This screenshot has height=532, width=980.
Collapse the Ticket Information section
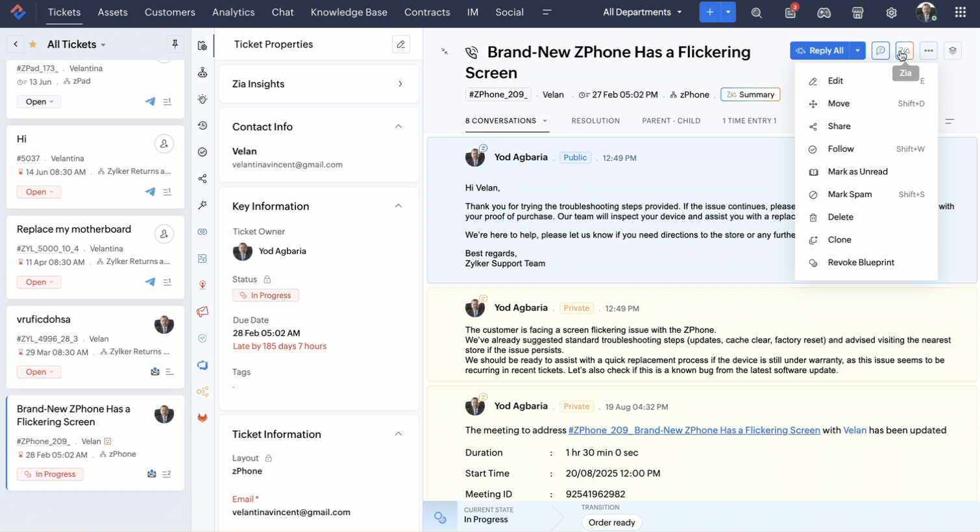pyautogui.click(x=398, y=434)
